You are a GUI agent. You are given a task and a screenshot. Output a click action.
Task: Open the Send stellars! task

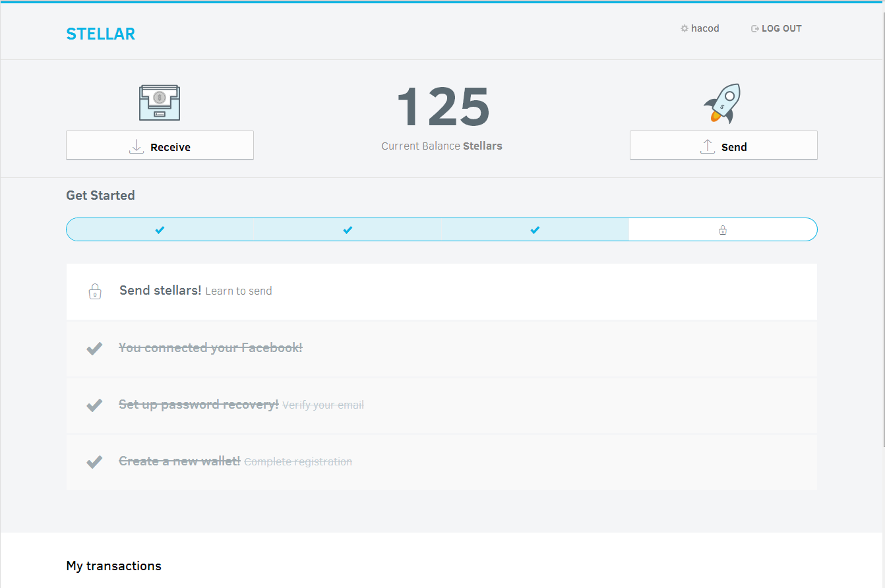[442, 291]
